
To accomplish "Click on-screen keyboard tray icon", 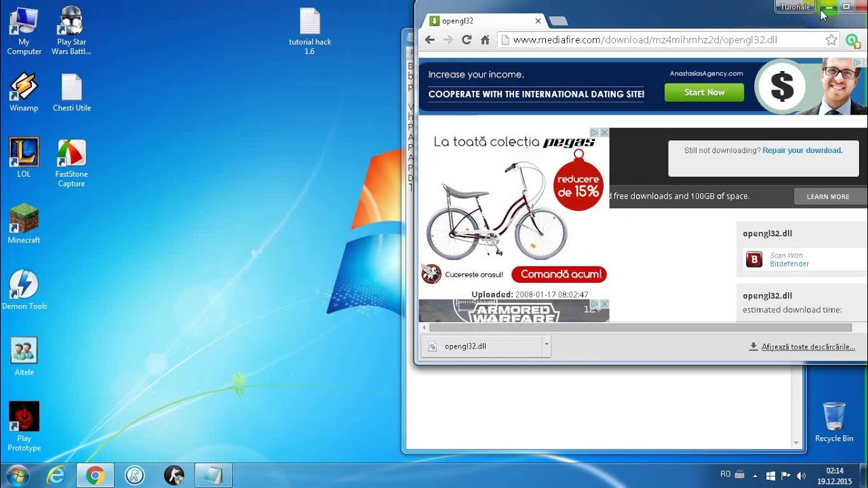I will click(739, 475).
